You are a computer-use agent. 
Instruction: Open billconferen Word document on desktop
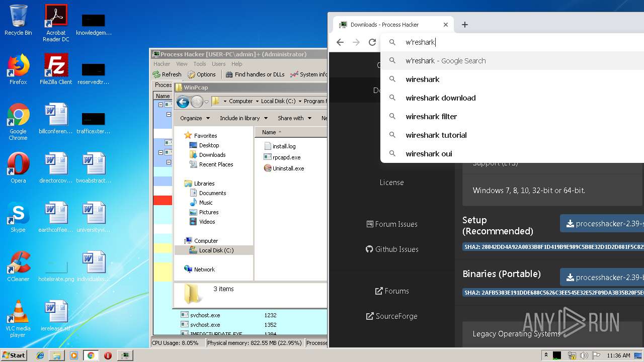point(56,119)
